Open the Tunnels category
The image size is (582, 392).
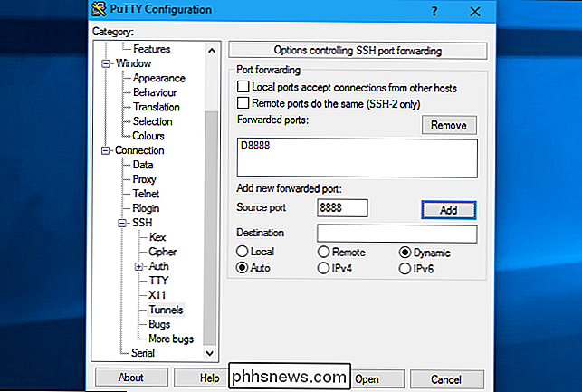(165, 310)
